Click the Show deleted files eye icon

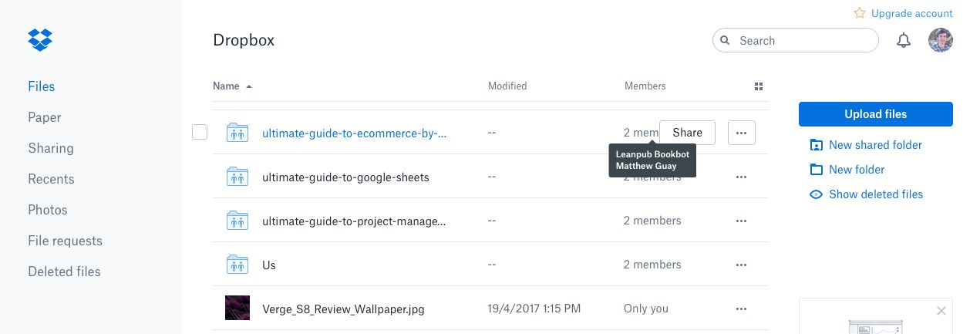coord(817,194)
